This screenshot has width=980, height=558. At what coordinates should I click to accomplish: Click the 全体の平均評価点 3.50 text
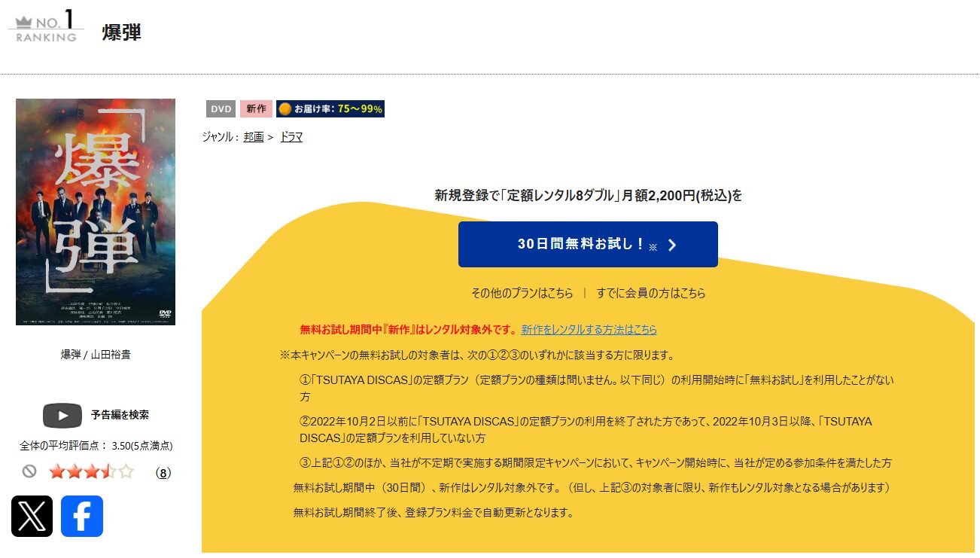[96, 446]
